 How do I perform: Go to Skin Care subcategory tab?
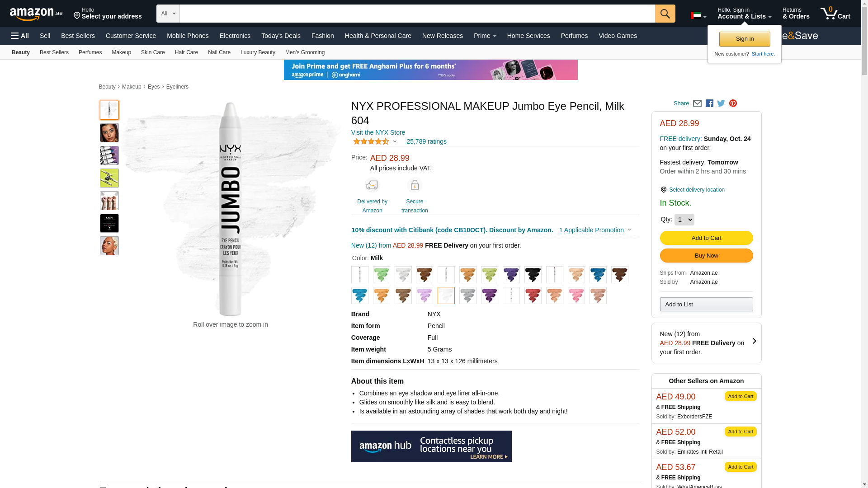tap(153, 52)
